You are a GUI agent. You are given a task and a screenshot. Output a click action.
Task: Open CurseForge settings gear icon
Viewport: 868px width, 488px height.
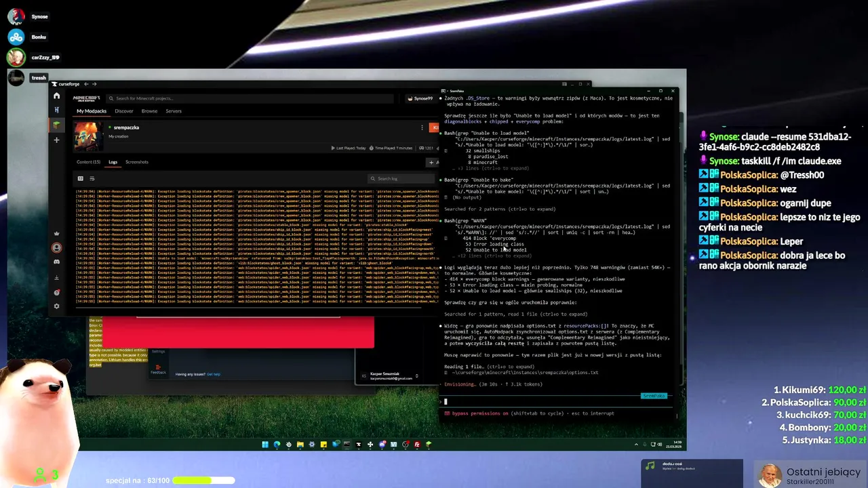pyautogui.click(x=57, y=306)
